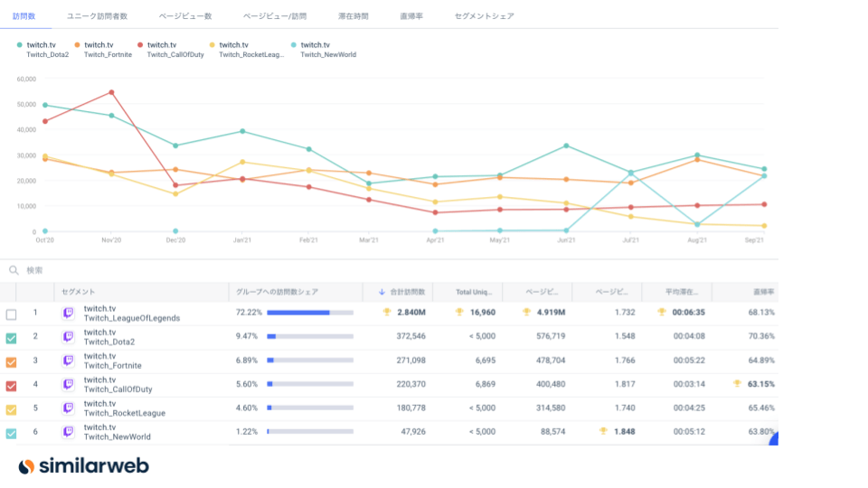Click Twitch icon in Twitch_NewWorld row
The width and height of the screenshot is (868, 488).
[69, 433]
